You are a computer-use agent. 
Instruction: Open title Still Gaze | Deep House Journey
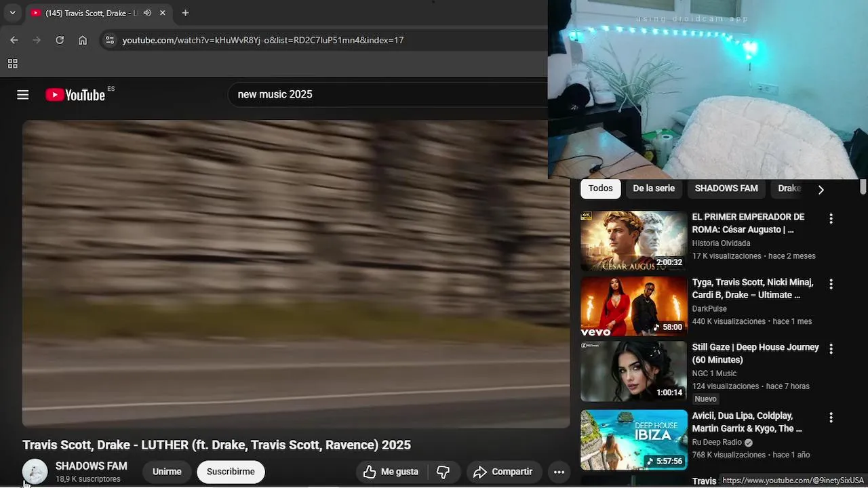pos(755,353)
